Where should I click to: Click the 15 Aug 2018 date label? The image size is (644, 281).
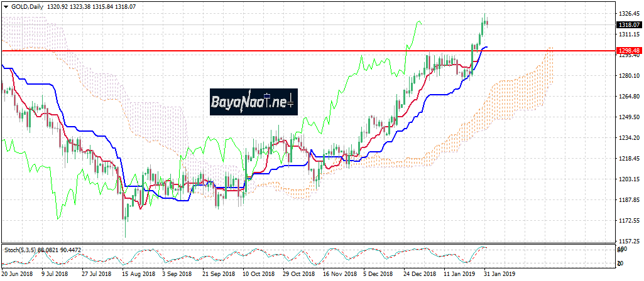click(138, 274)
